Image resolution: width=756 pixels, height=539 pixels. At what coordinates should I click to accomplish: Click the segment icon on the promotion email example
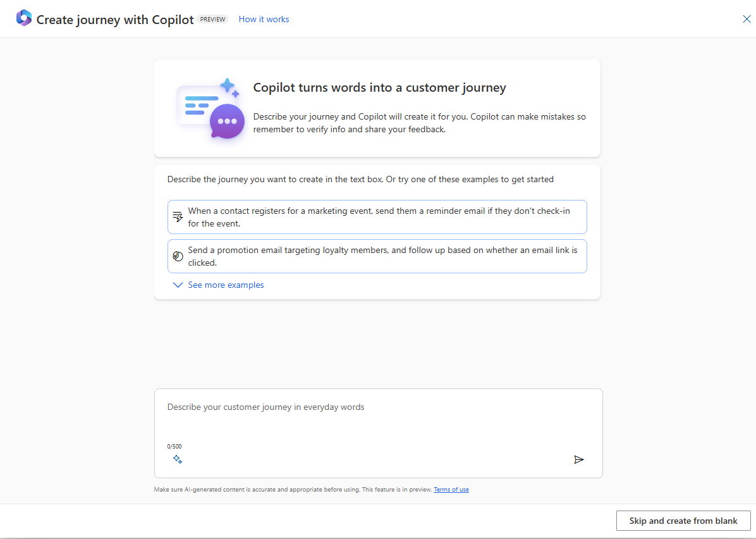[178, 256]
